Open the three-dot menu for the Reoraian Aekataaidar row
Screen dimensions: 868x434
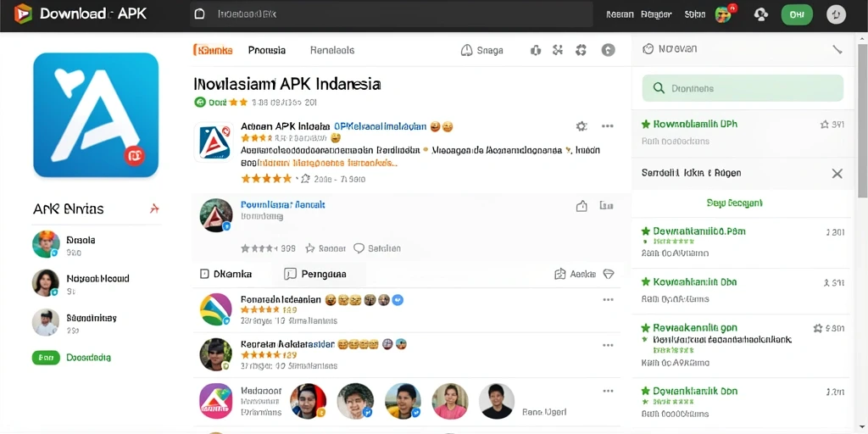(x=608, y=345)
